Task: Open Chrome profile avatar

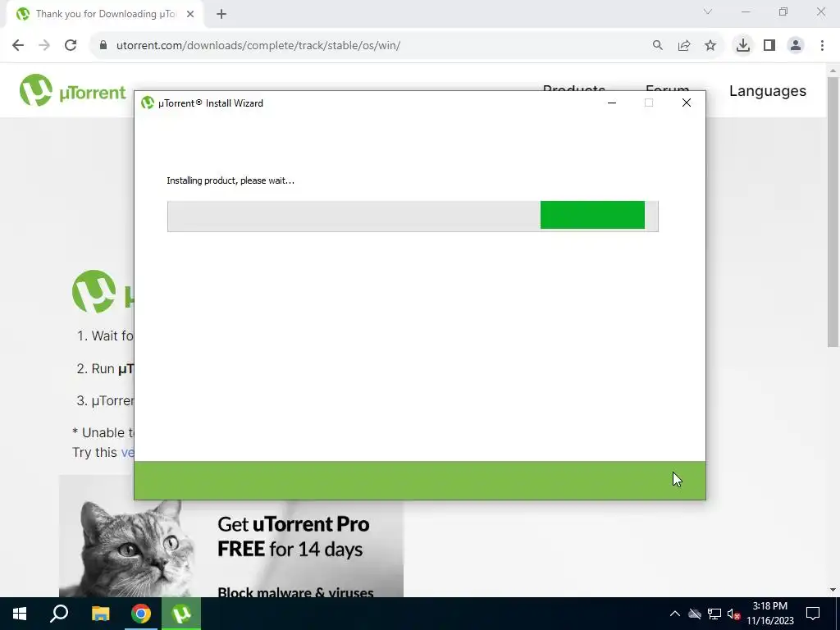Action: [796, 46]
